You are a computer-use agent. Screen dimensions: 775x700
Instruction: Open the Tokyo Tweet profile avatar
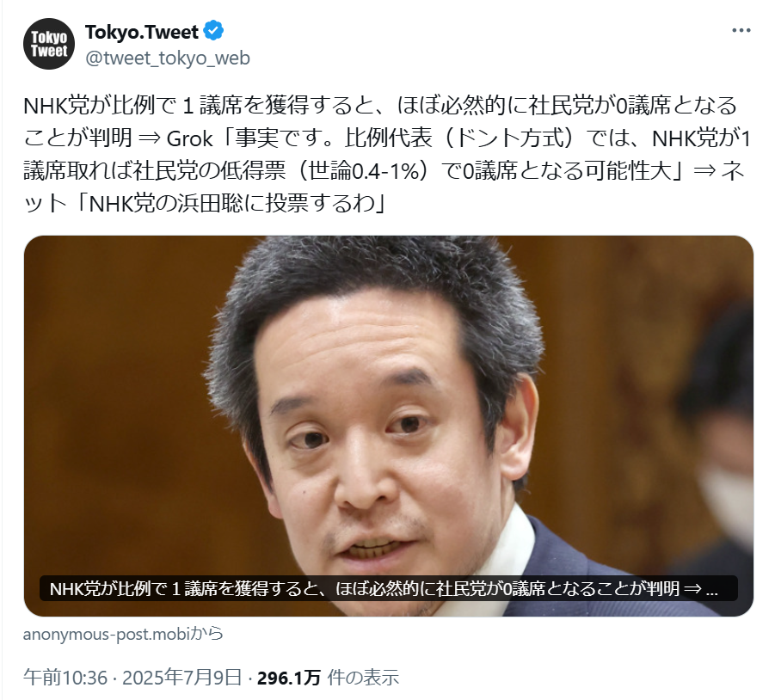click(49, 44)
